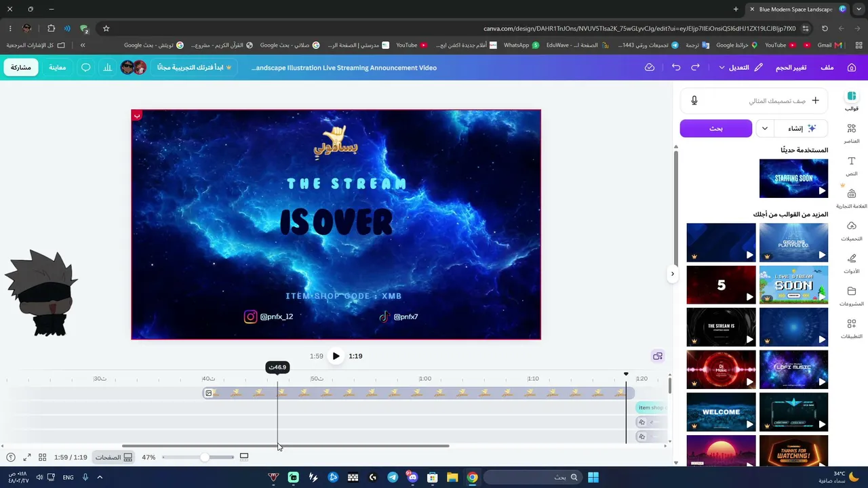Open the comments speech bubble icon
This screenshot has width=868, height=488.
[x=86, y=68]
